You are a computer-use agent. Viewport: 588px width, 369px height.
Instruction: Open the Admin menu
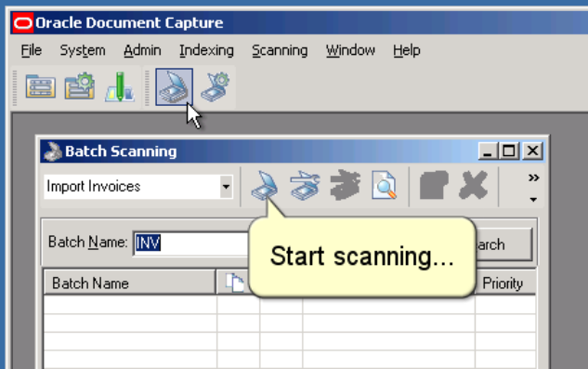(142, 50)
